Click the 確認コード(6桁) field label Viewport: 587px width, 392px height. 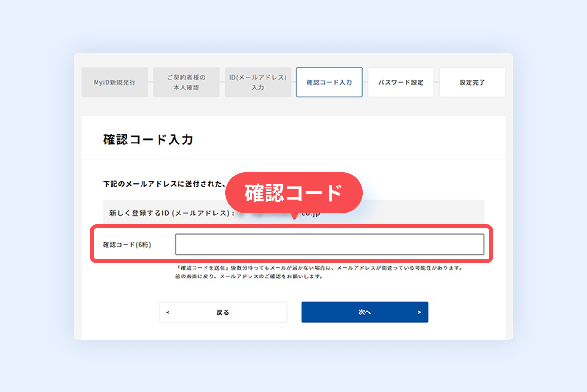click(x=127, y=245)
